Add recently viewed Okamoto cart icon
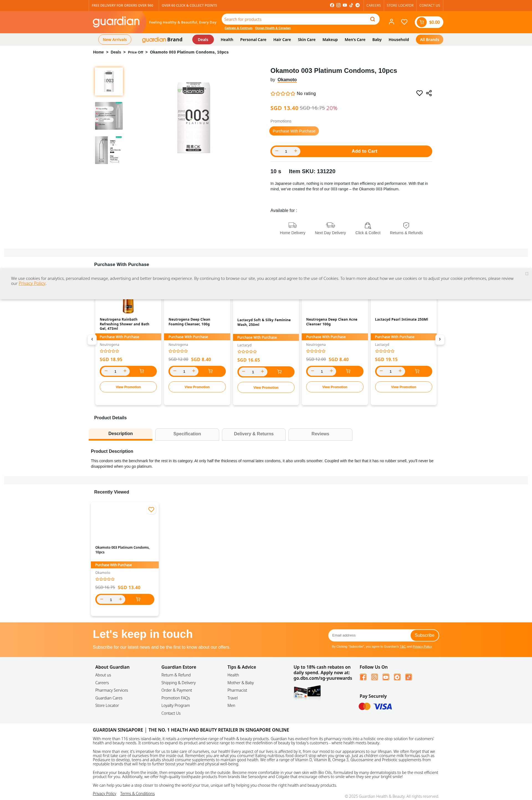532x800 pixels. point(138,599)
